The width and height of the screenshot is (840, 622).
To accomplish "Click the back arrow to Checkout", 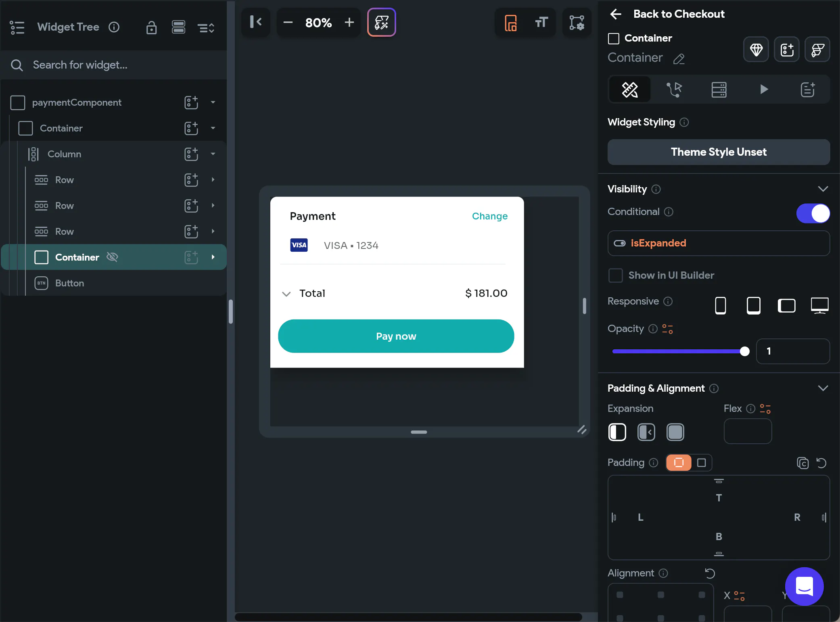I will click(616, 14).
